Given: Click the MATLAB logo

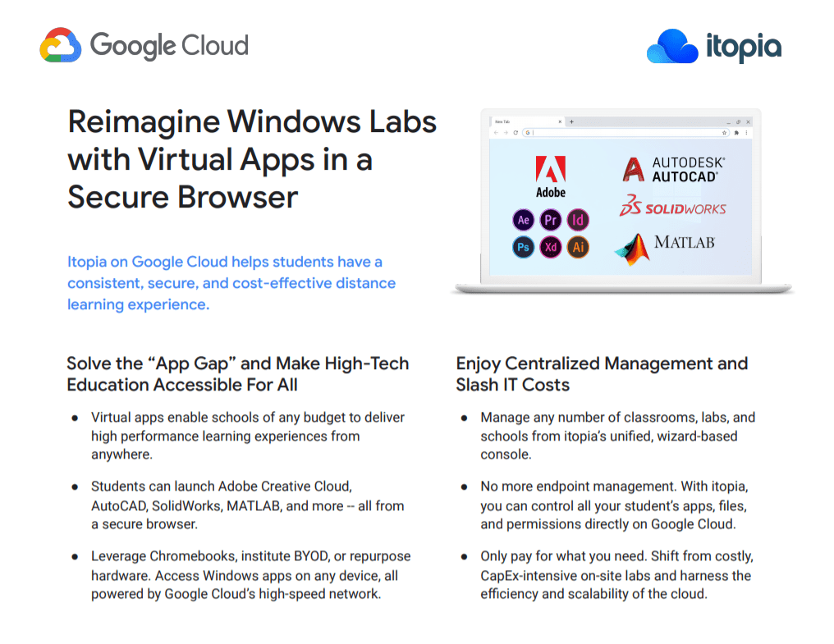Looking at the screenshot, I should [x=665, y=249].
